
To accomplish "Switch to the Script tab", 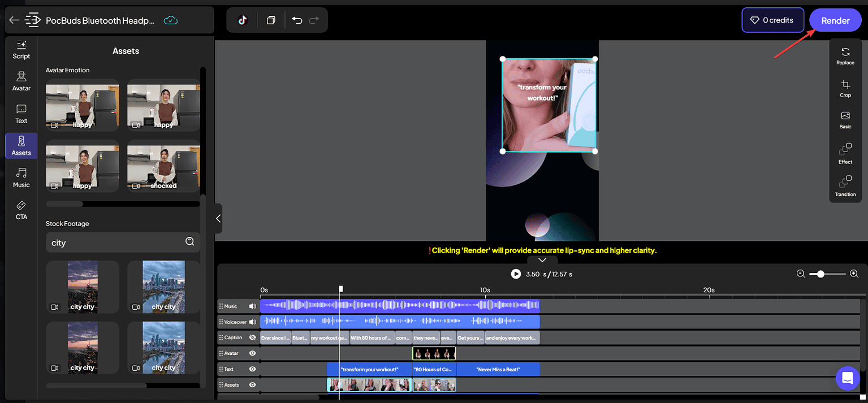I will pos(21,50).
